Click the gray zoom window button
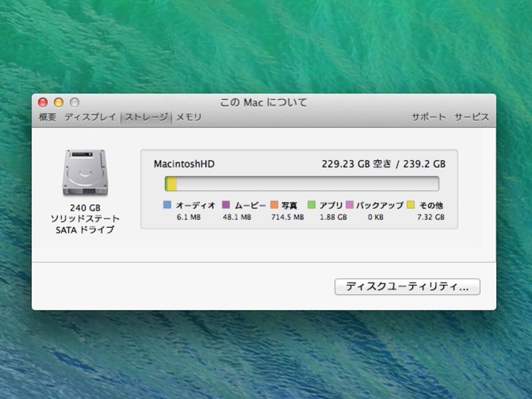Viewport: 532px width, 399px height. coord(74,103)
